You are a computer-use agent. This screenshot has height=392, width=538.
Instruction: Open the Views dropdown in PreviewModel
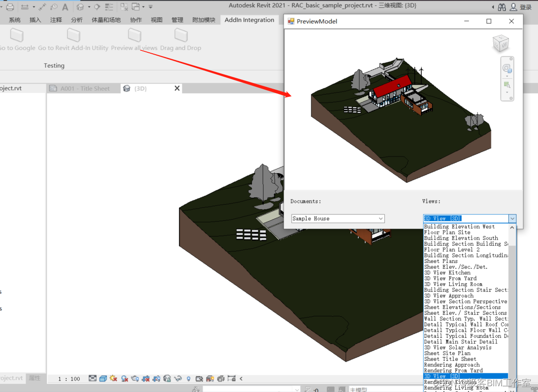click(513, 218)
